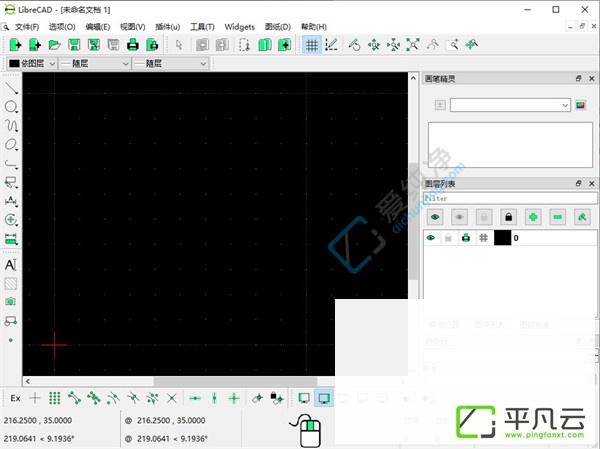
Task: Lock all layers black padlock button
Action: tap(509, 217)
